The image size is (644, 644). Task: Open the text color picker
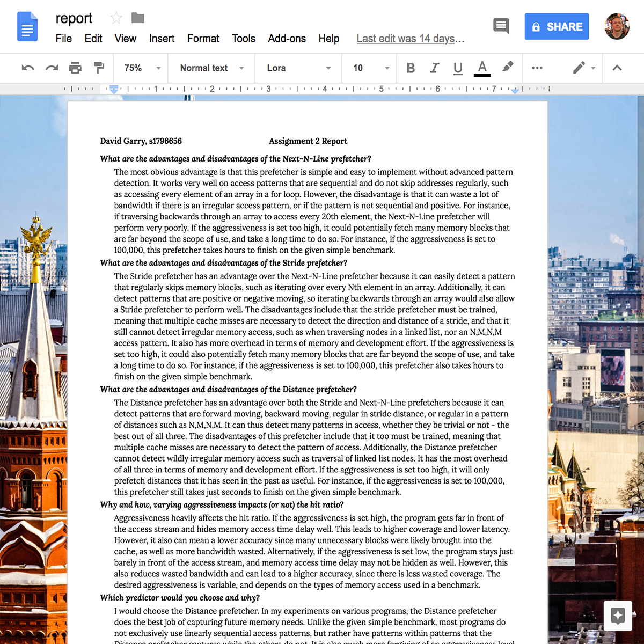pos(482,68)
